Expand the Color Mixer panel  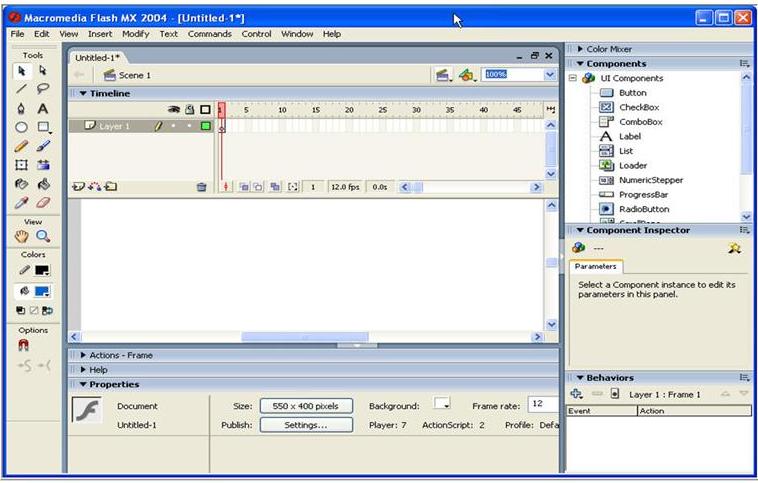click(580, 49)
